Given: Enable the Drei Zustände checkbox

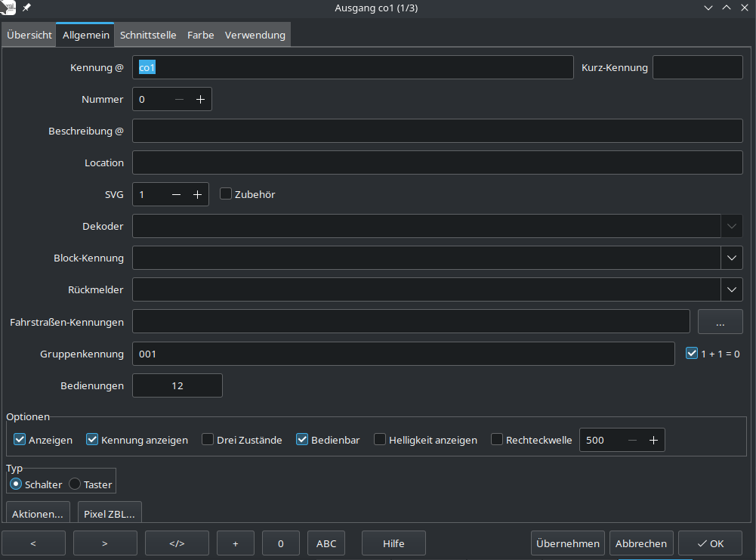Looking at the screenshot, I should click(x=208, y=440).
